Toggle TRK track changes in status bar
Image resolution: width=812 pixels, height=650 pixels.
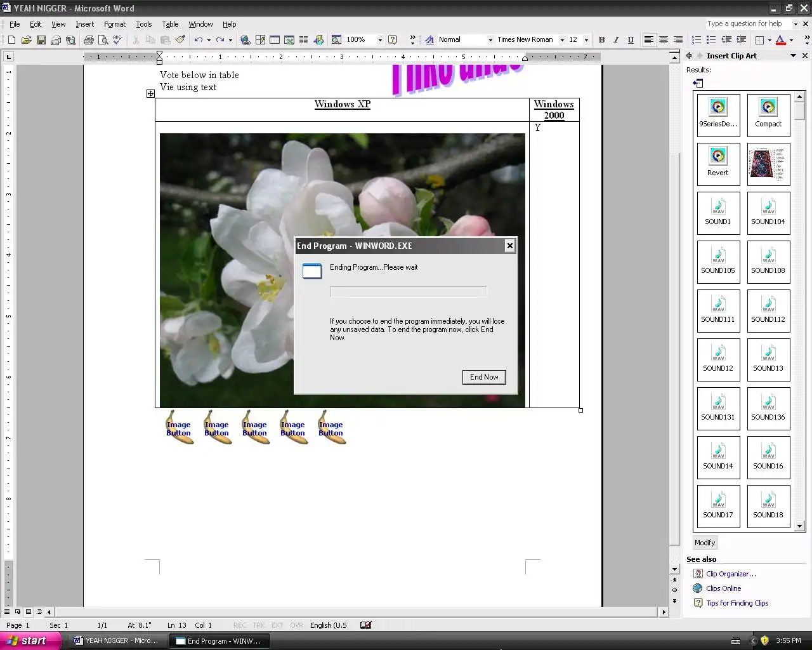point(259,625)
